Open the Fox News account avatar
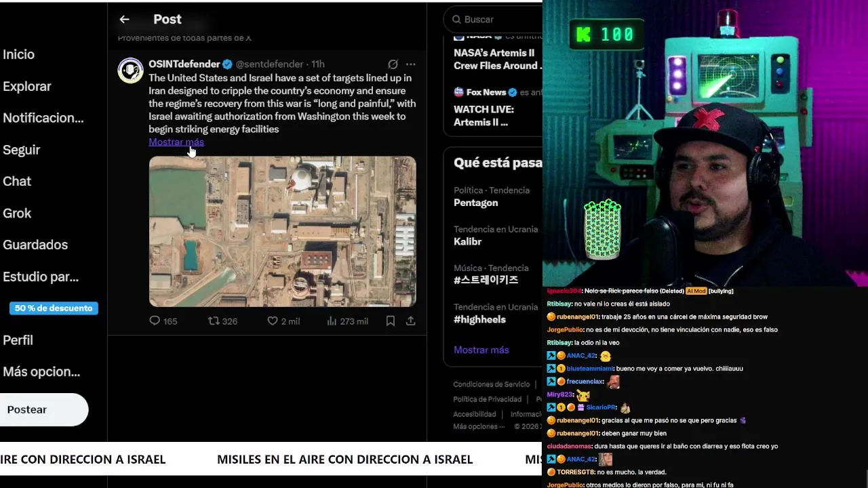 [x=458, y=92]
